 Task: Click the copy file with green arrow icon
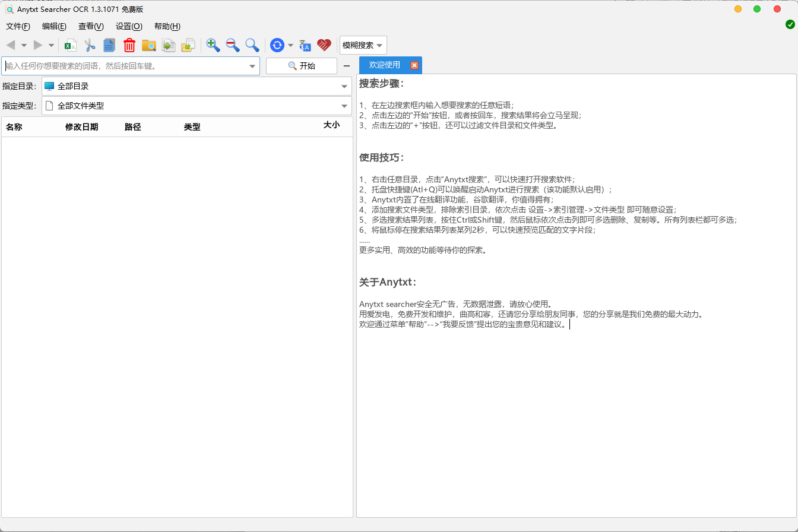coord(169,45)
